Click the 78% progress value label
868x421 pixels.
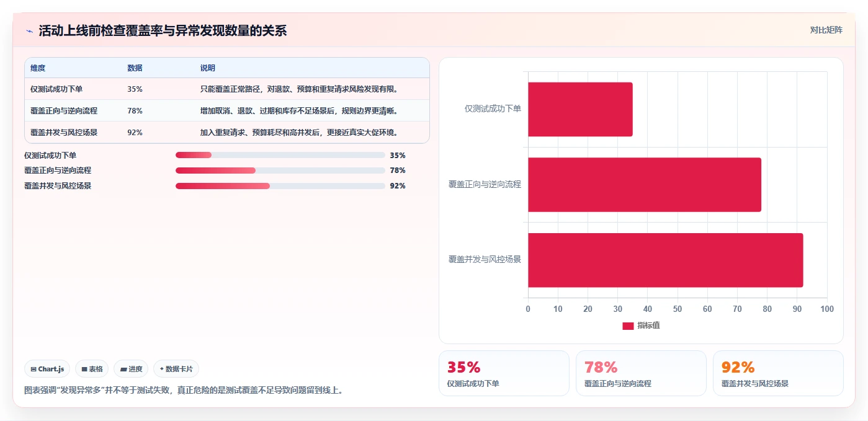pyautogui.click(x=398, y=171)
